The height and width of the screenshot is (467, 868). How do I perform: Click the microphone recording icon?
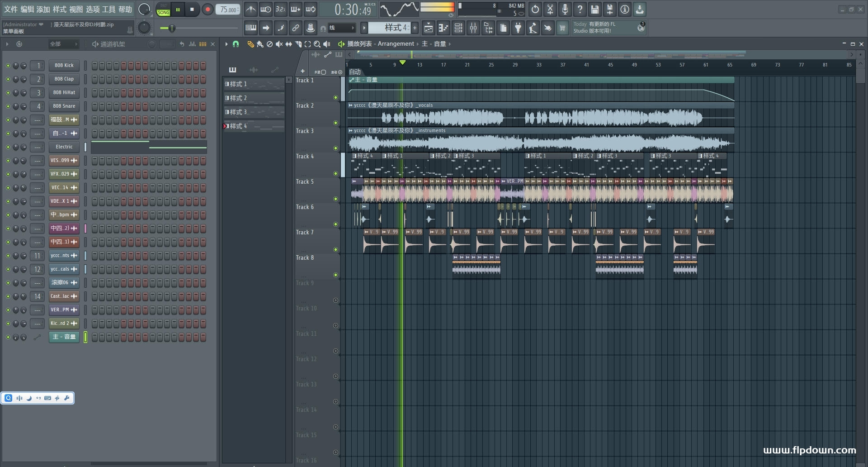[x=565, y=9]
